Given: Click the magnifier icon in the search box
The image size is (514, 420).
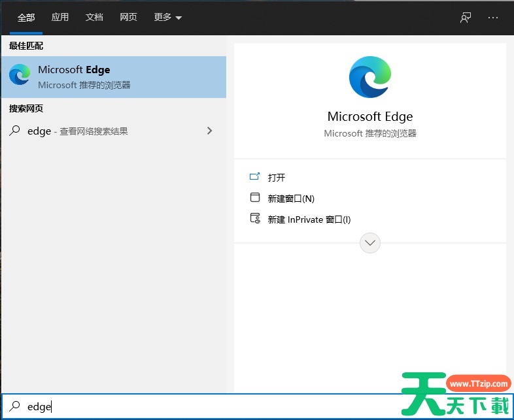Looking at the screenshot, I should [x=14, y=406].
